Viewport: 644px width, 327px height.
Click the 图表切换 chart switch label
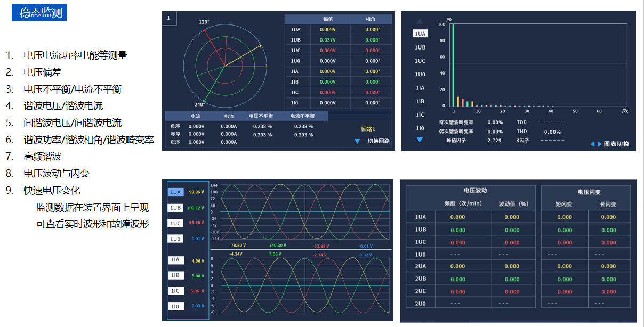pyautogui.click(x=616, y=144)
